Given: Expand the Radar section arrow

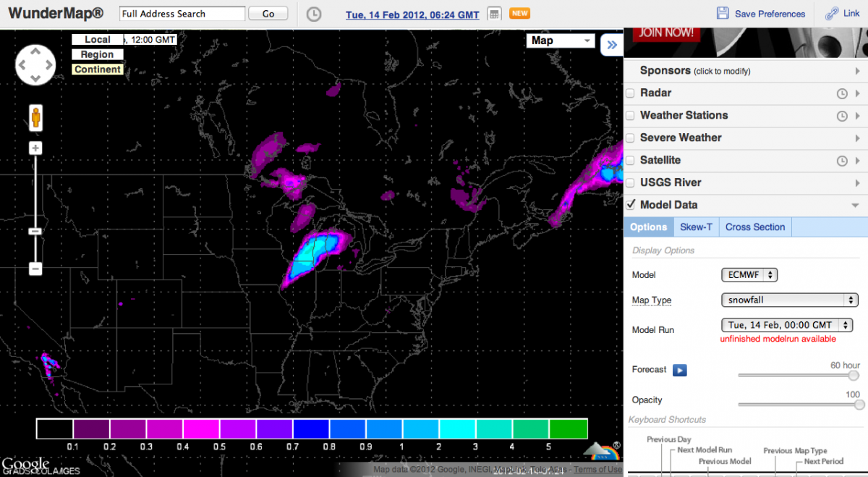Looking at the screenshot, I should click(x=857, y=93).
